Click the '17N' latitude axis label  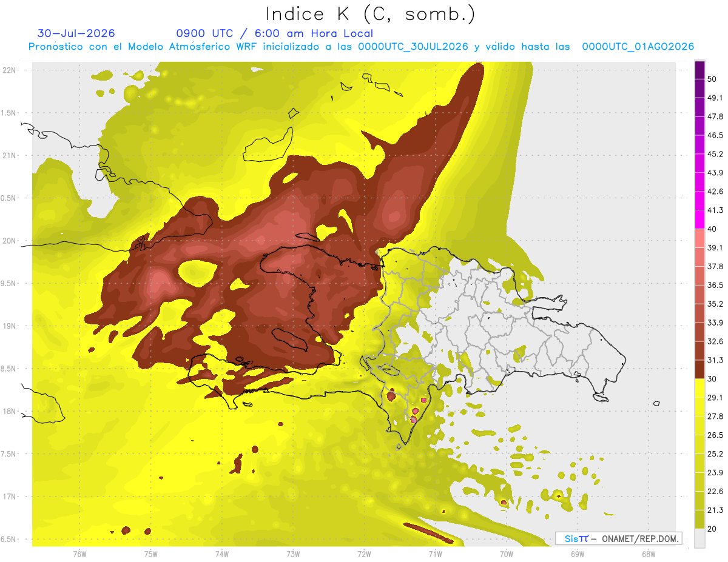8,497
